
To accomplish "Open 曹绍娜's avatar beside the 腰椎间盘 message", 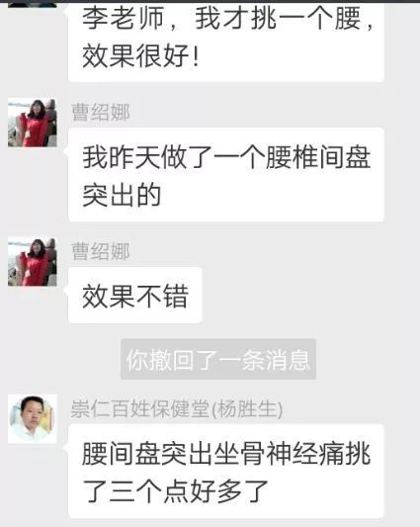I will [x=33, y=123].
